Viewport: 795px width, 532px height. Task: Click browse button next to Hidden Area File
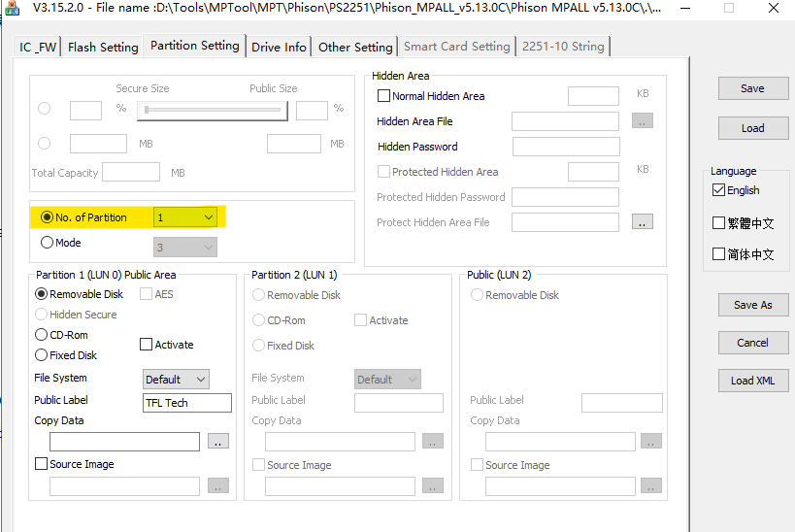point(642,121)
